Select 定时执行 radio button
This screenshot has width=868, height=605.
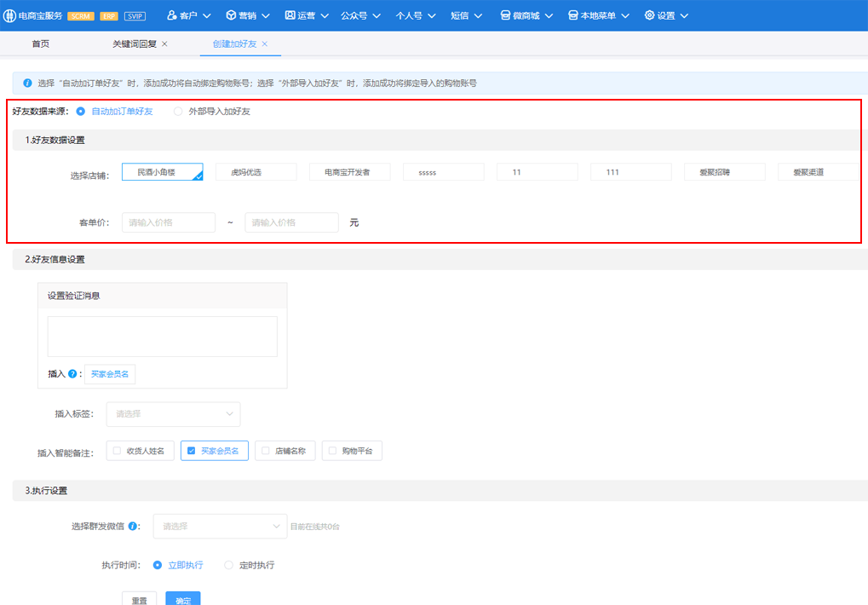tap(228, 565)
